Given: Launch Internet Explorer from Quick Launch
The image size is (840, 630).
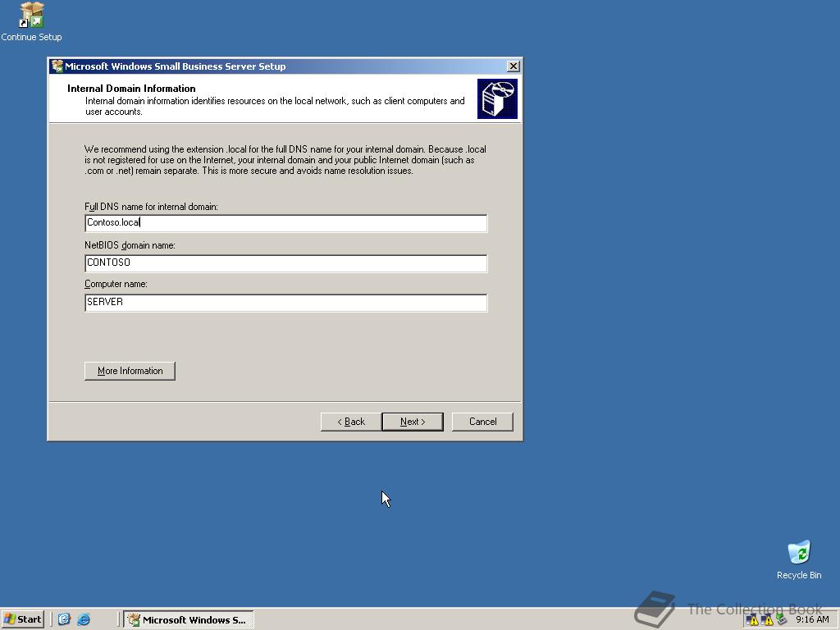Looking at the screenshot, I should (x=84, y=619).
